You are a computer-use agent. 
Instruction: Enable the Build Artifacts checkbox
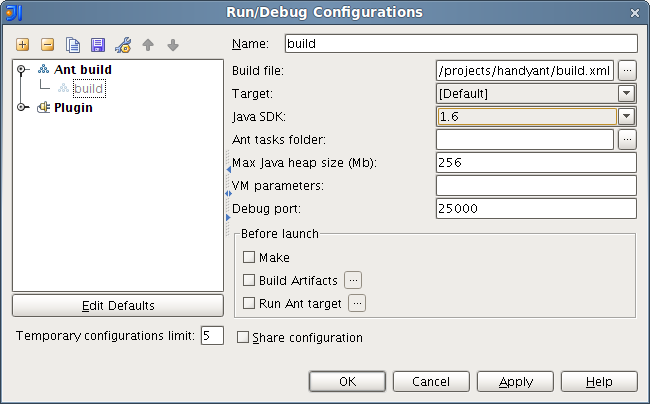[x=249, y=280]
